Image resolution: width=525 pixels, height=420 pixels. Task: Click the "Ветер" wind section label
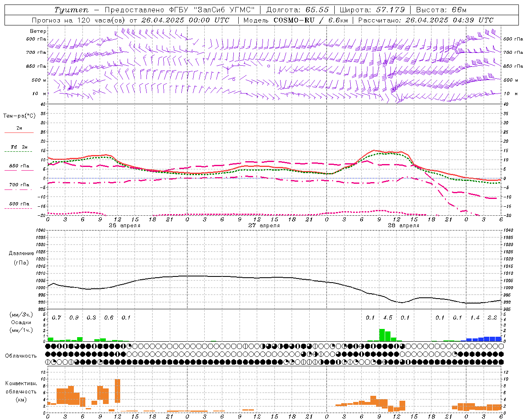(38, 31)
